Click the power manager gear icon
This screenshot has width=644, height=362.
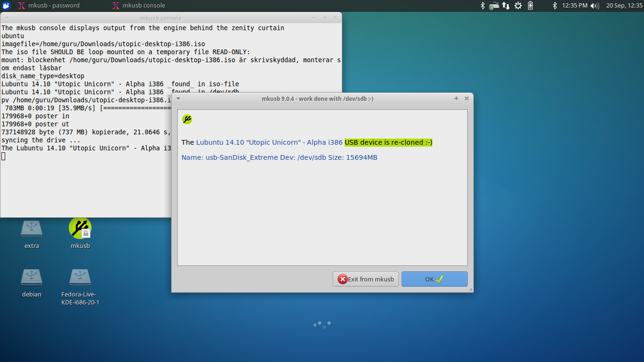click(x=518, y=6)
